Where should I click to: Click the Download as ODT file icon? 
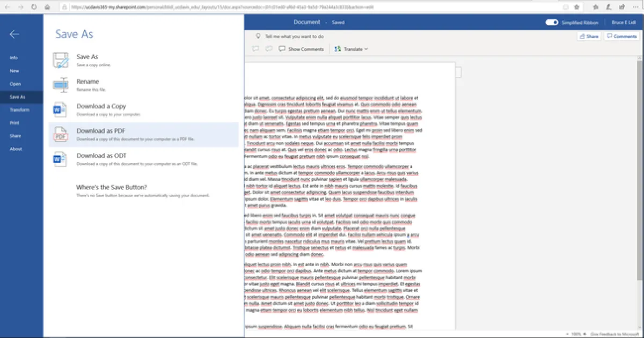click(60, 159)
